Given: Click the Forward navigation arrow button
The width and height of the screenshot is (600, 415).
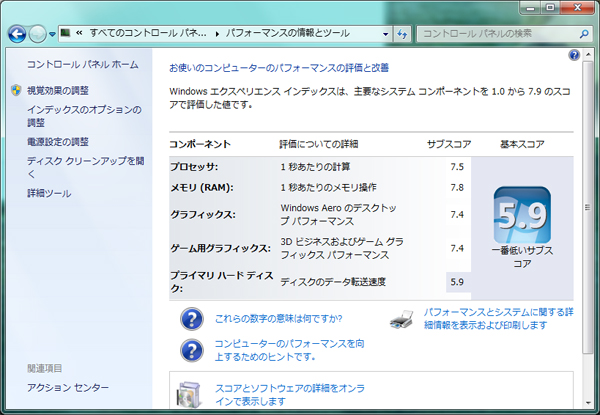Looking at the screenshot, I should 38,34.
